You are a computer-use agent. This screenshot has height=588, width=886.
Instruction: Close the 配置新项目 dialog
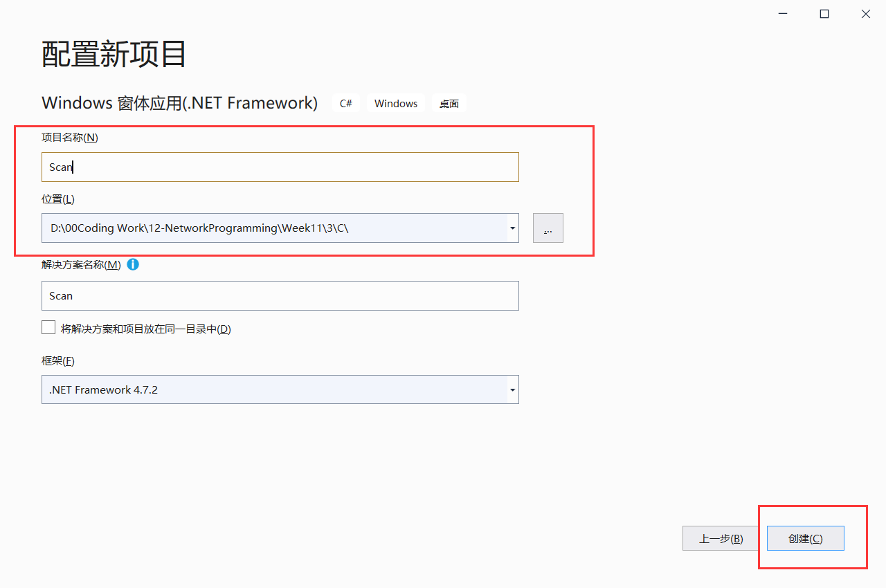point(866,14)
